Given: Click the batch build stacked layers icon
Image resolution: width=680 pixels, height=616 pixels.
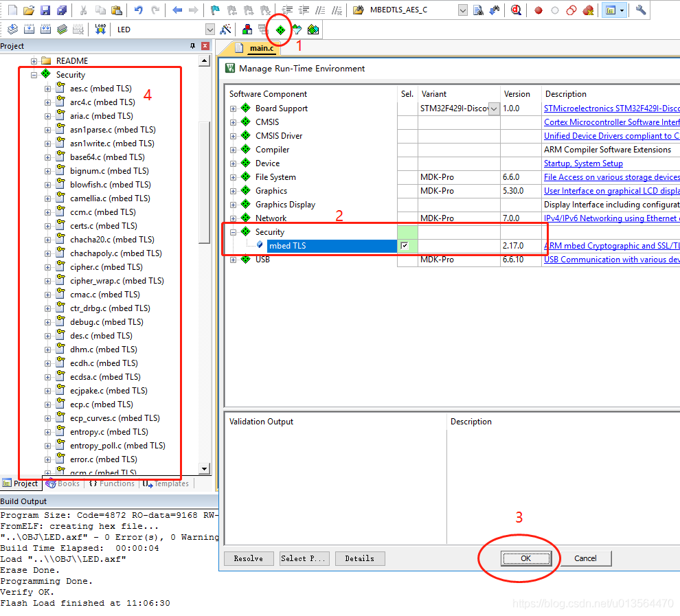Looking at the screenshot, I should 62,29.
